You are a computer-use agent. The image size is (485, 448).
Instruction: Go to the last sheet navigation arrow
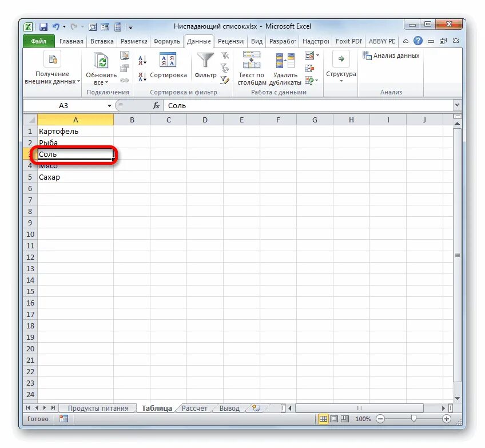tap(53, 408)
